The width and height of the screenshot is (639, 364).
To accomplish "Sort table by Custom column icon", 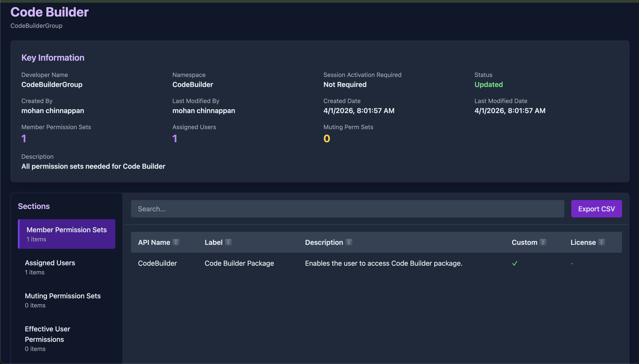I will tap(543, 242).
